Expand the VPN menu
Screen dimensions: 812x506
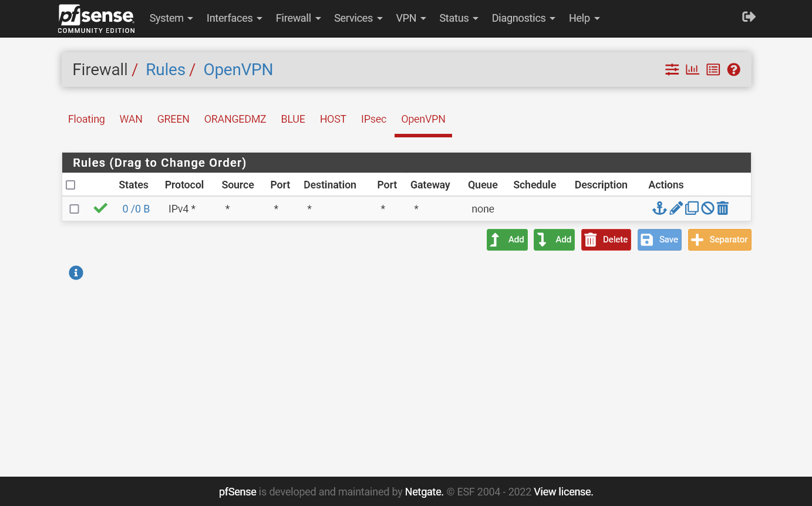(x=410, y=18)
